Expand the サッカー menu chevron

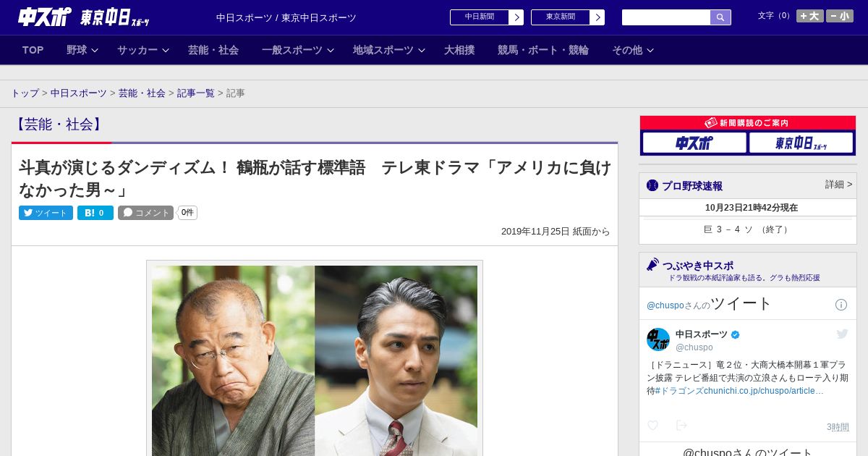tap(166, 51)
